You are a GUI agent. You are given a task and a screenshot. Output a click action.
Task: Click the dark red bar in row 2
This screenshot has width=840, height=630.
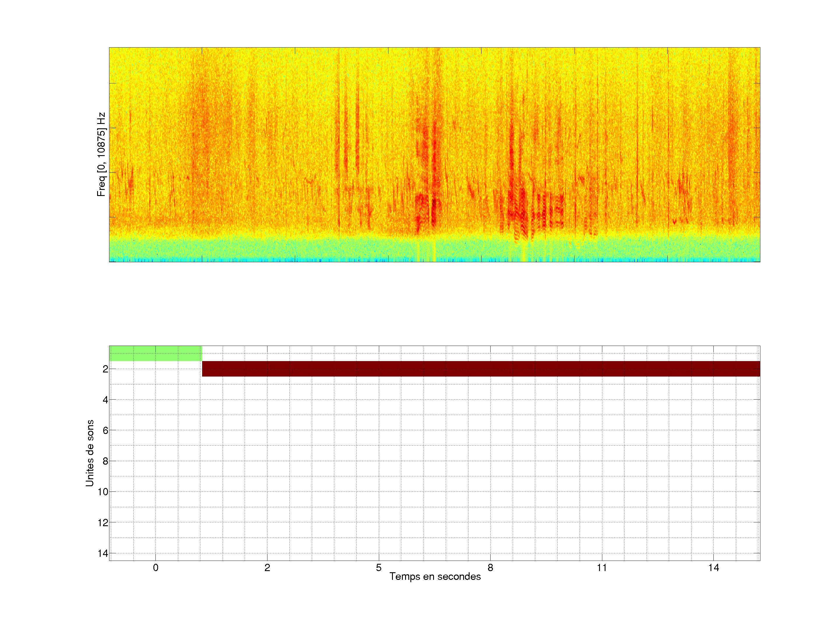click(x=481, y=369)
